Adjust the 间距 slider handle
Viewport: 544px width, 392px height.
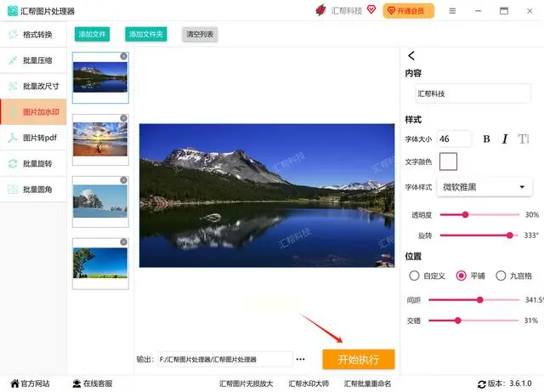pos(479,299)
